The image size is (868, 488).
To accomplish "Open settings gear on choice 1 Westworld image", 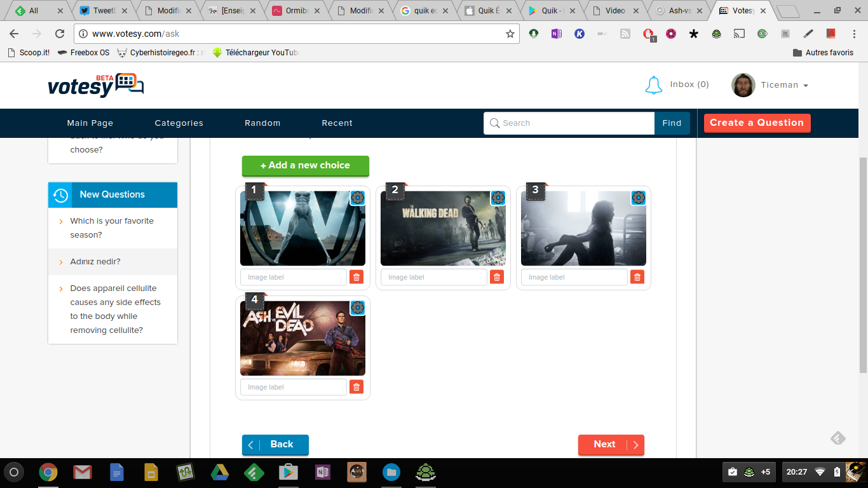I will click(x=358, y=198).
